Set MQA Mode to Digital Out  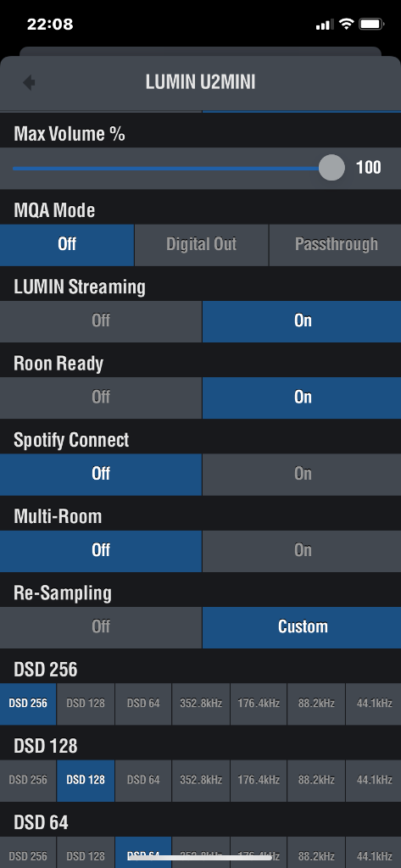202,245
